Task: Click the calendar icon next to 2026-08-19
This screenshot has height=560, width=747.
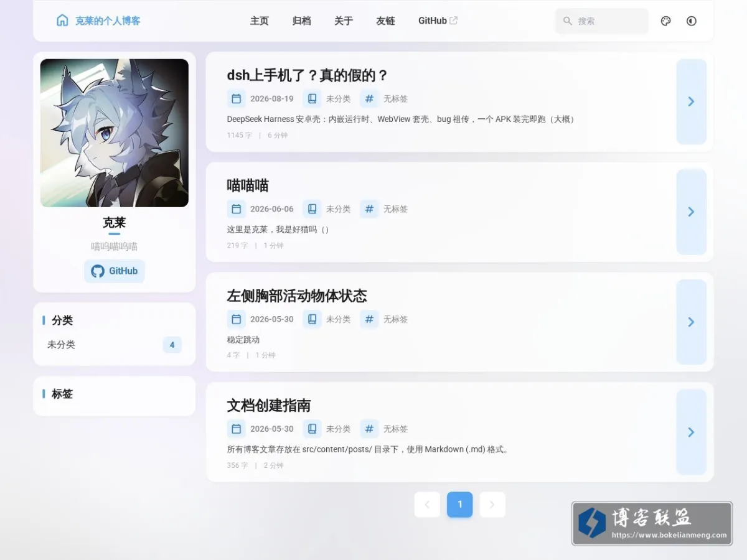Action: tap(236, 99)
